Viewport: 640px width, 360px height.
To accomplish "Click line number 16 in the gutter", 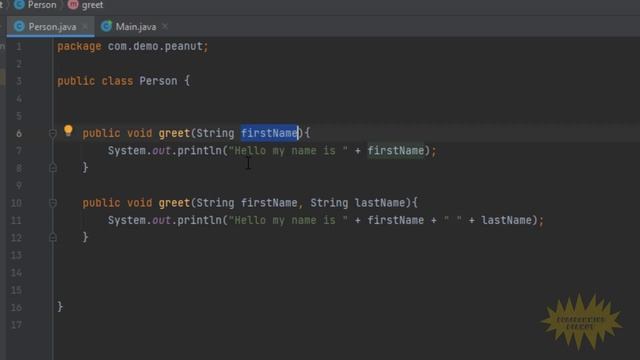I will 16,307.
